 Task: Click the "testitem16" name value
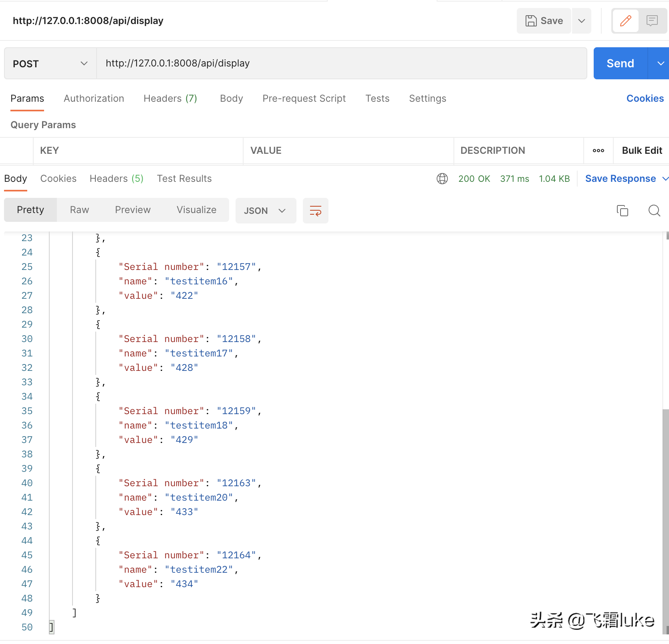click(199, 282)
